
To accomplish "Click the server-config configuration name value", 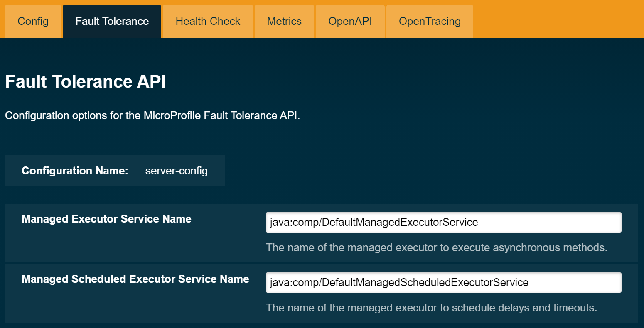I will [x=176, y=170].
